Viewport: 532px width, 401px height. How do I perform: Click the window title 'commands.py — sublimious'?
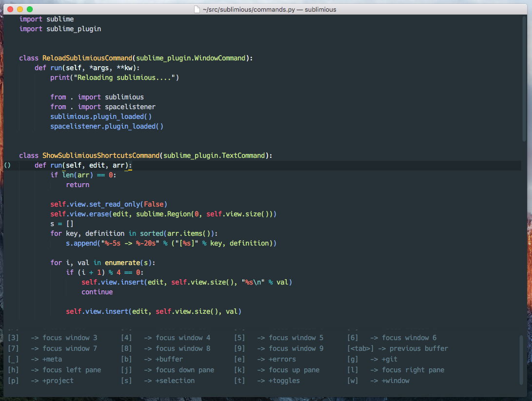pos(269,9)
